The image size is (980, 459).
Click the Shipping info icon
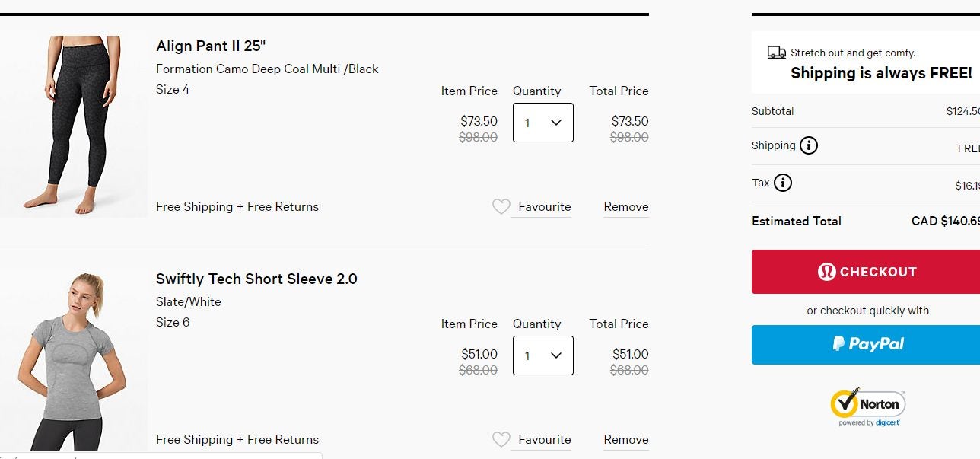tap(809, 145)
